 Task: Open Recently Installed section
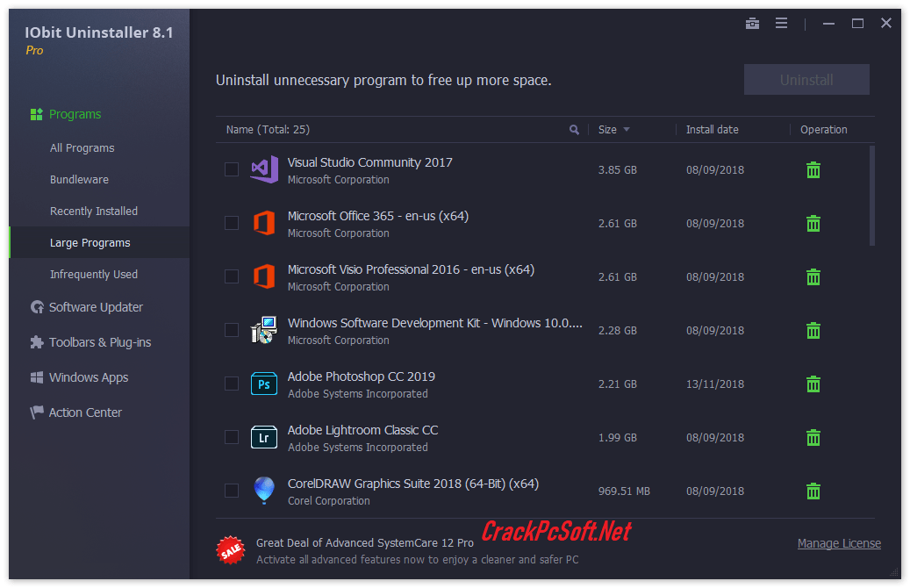click(x=93, y=212)
